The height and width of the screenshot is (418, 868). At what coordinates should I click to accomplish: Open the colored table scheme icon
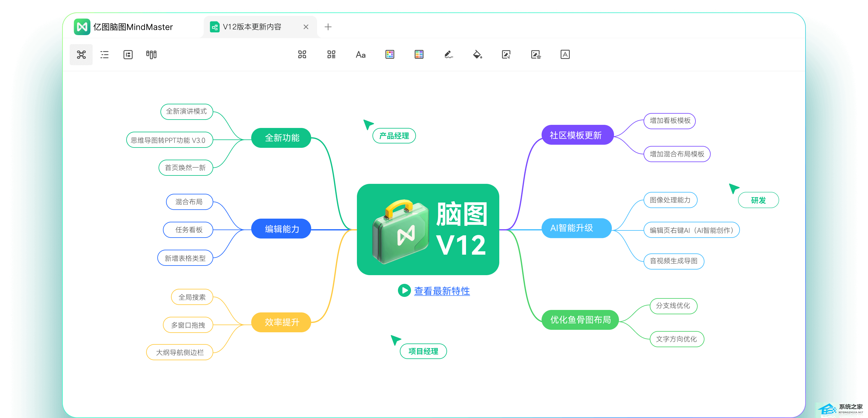419,55
